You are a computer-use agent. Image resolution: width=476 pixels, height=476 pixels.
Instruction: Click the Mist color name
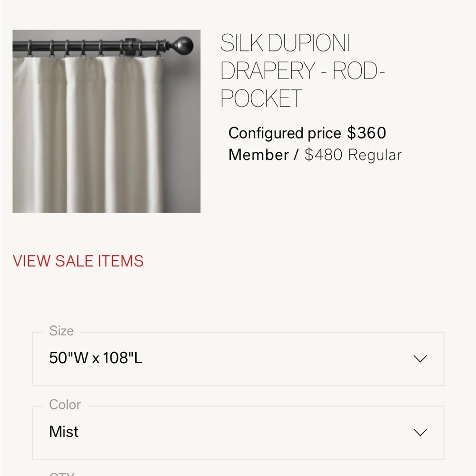64,432
